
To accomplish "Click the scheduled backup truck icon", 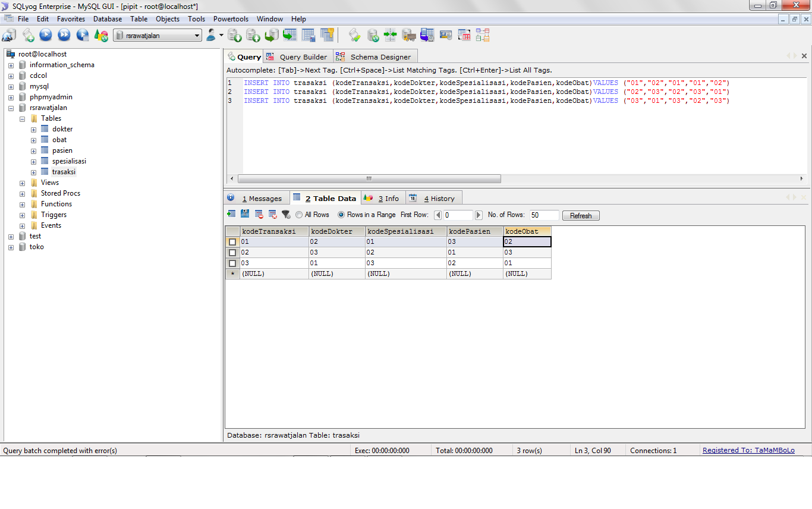I will (x=408, y=35).
